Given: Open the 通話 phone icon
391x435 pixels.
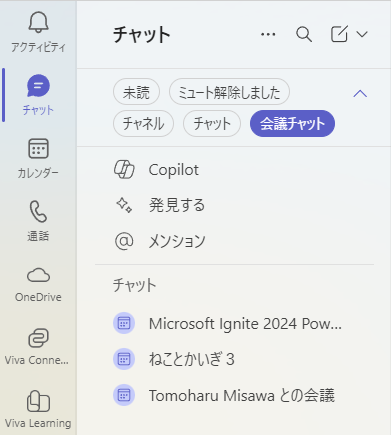Looking at the screenshot, I should click(x=38, y=211).
